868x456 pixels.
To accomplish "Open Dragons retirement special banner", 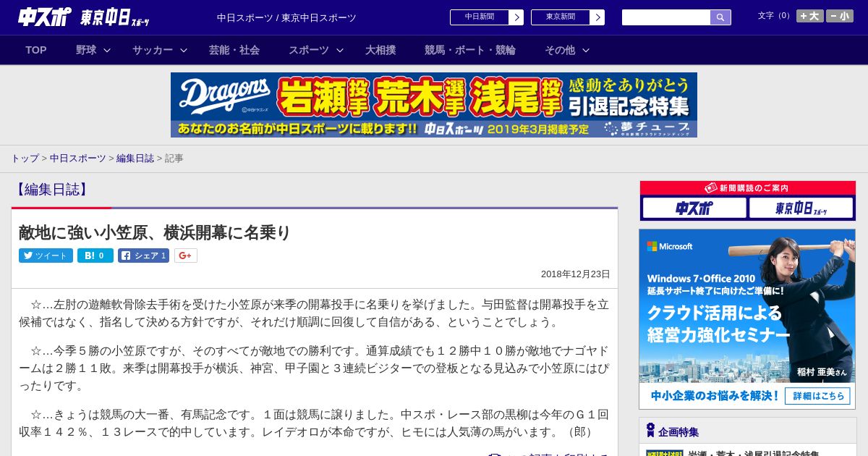I will click(x=434, y=105).
